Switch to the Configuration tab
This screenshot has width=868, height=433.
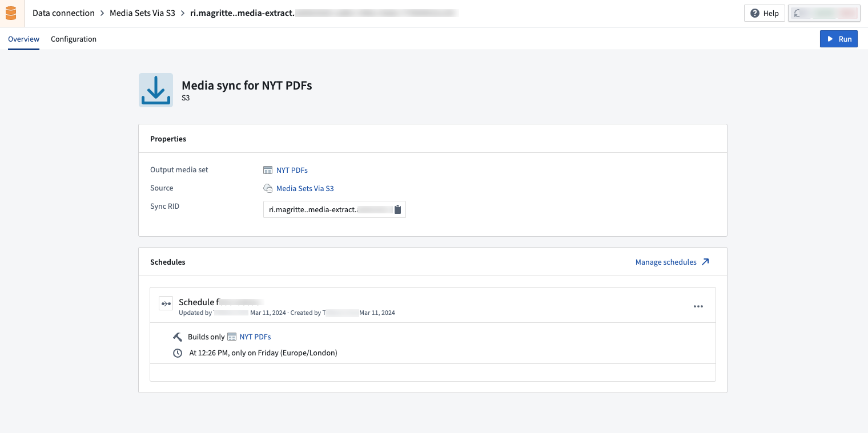(73, 39)
